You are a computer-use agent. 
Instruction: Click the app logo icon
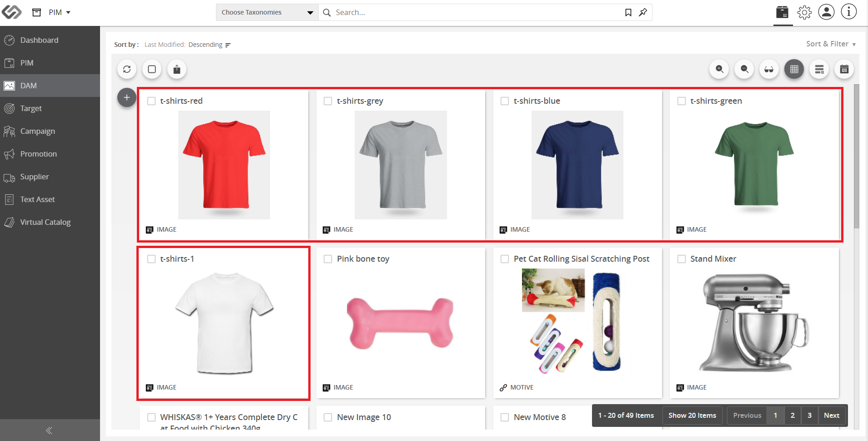(x=11, y=12)
